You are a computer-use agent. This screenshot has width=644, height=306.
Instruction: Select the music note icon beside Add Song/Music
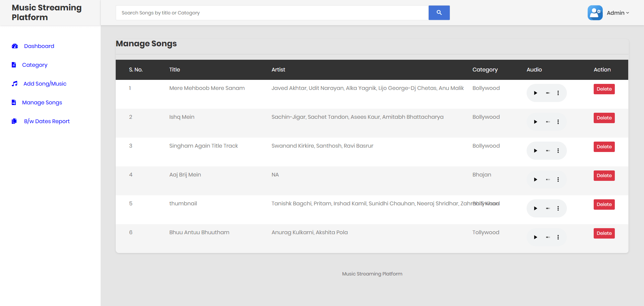point(14,84)
